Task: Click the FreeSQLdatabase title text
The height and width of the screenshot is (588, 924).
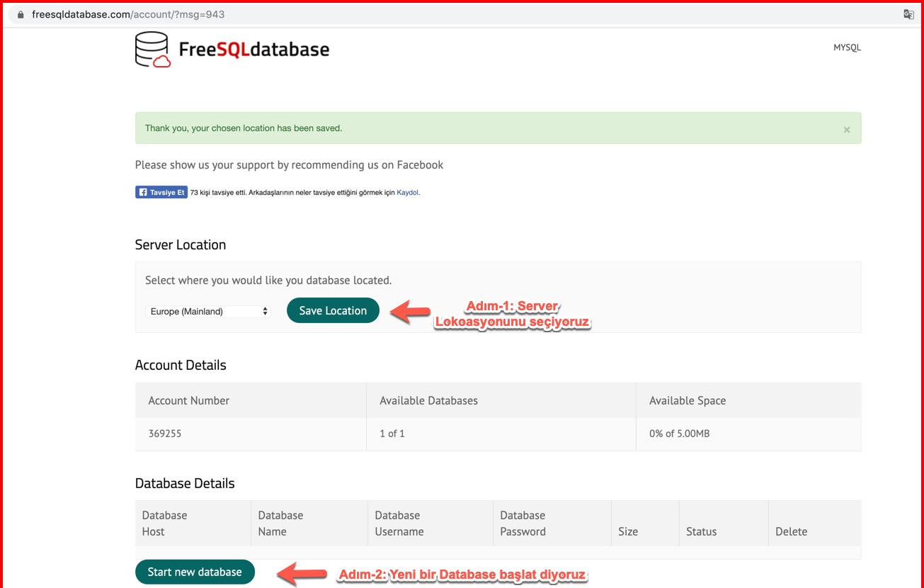Action: (253, 49)
